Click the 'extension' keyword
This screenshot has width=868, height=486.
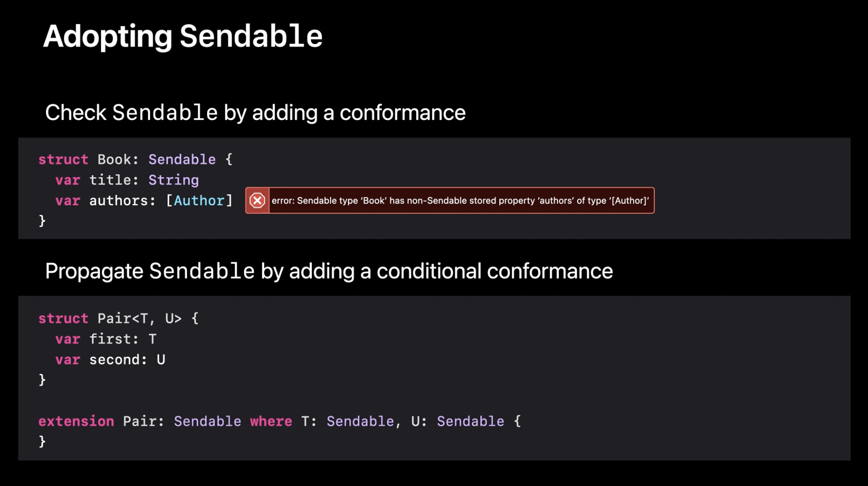[x=76, y=421]
